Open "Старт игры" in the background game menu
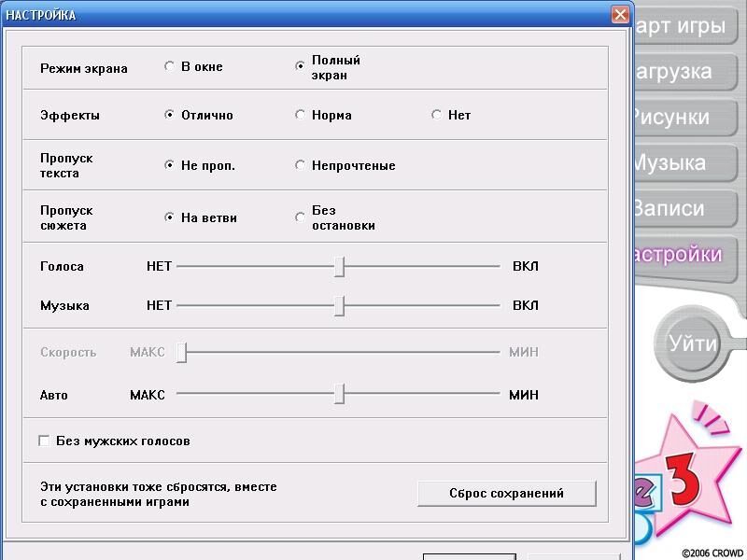This screenshot has height=560, width=747. coord(685,26)
